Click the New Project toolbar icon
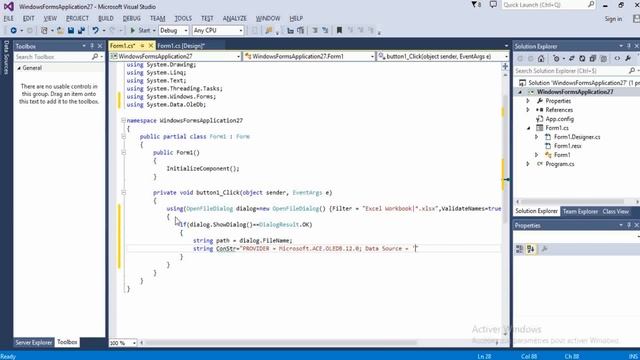This screenshot has height=360, width=640. pyautogui.click(x=44, y=31)
